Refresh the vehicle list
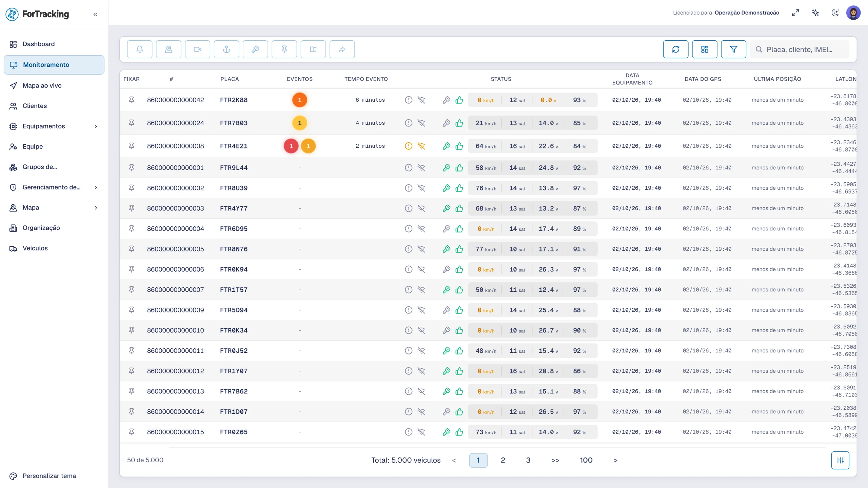 676,49
